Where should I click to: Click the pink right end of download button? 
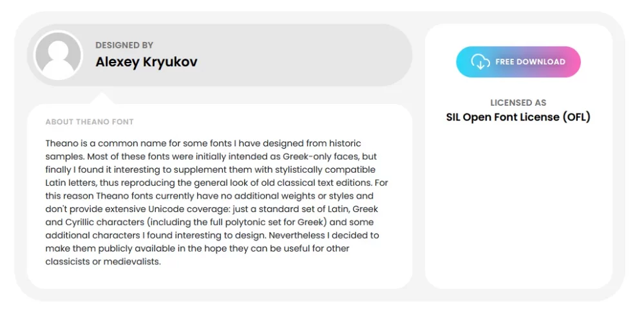570,62
